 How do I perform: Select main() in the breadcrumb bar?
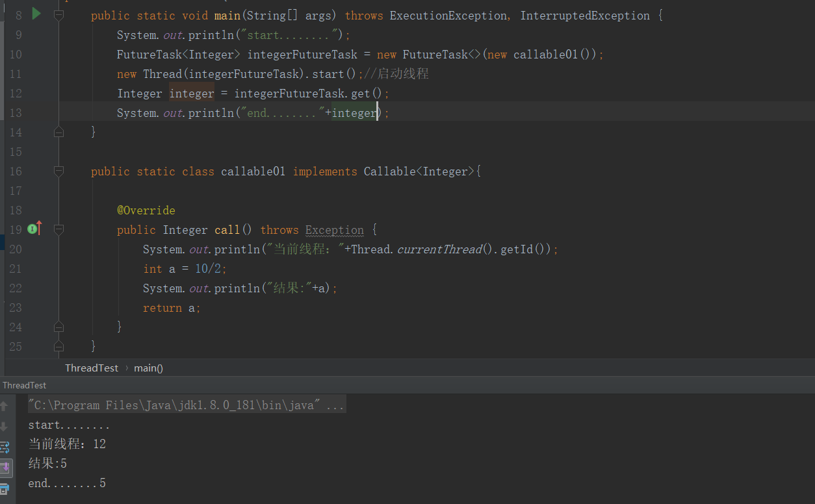pyautogui.click(x=148, y=368)
